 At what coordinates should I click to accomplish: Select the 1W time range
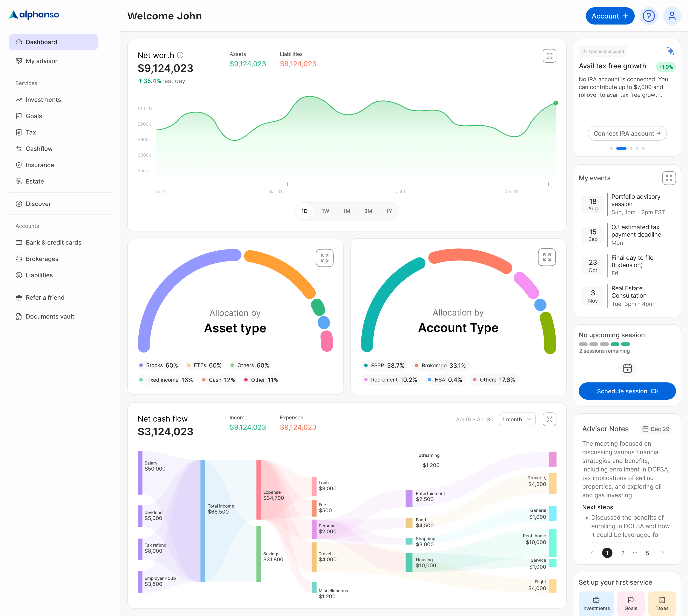[x=325, y=211]
